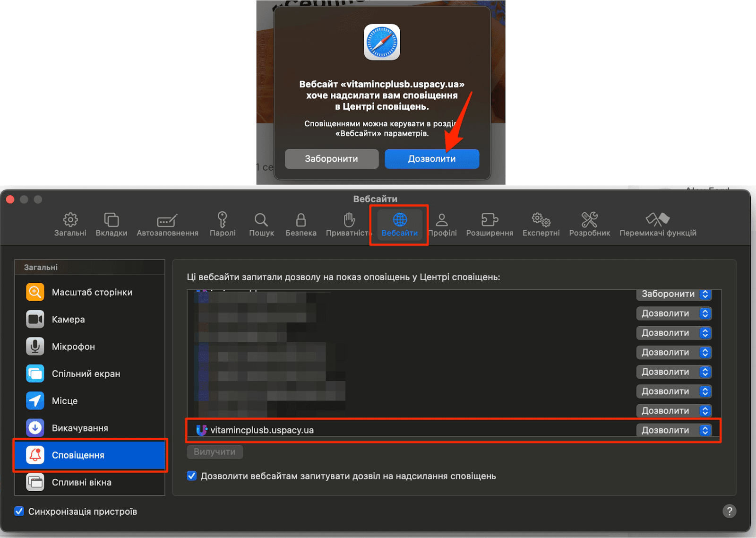Choose Спливні вікна in the sidebar

[x=90, y=482]
